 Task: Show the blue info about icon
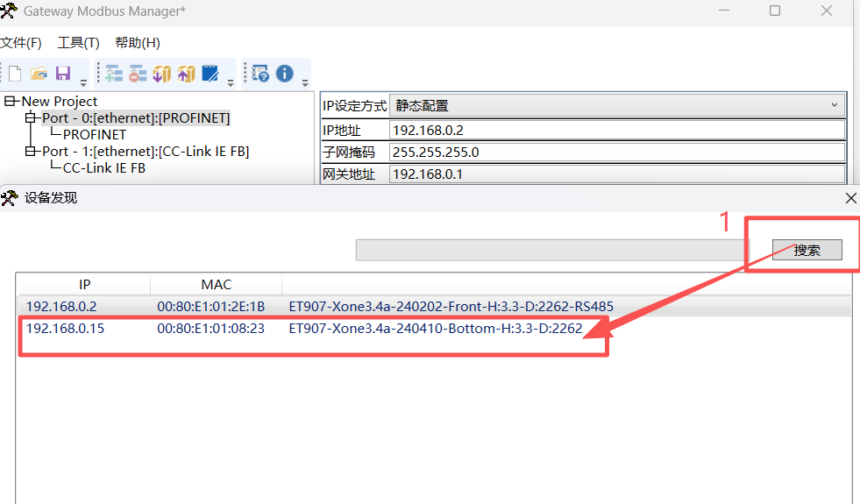(x=285, y=74)
